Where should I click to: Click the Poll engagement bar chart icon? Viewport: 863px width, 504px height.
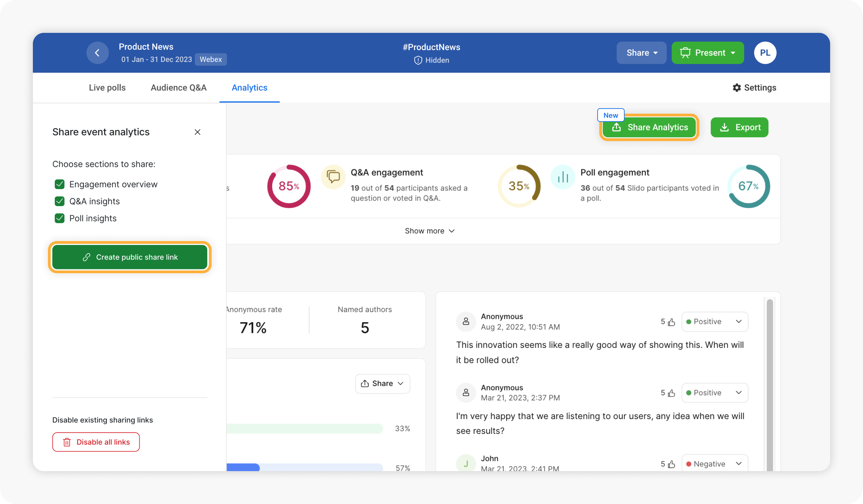563,177
